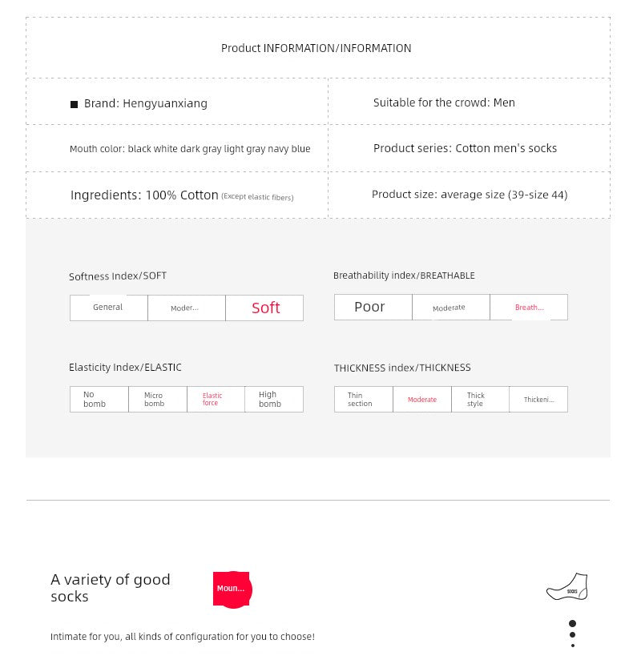
Task: Select Thickeni... thickness option
Action: click(538, 399)
